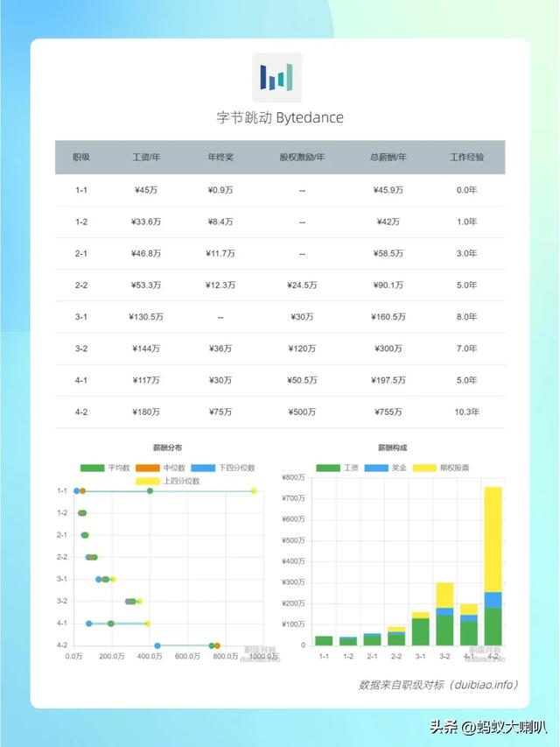This screenshot has width=560, height=747.
Task: Open the 数据来自职级对标 duibiao.info source credit
Action: [x=437, y=685]
